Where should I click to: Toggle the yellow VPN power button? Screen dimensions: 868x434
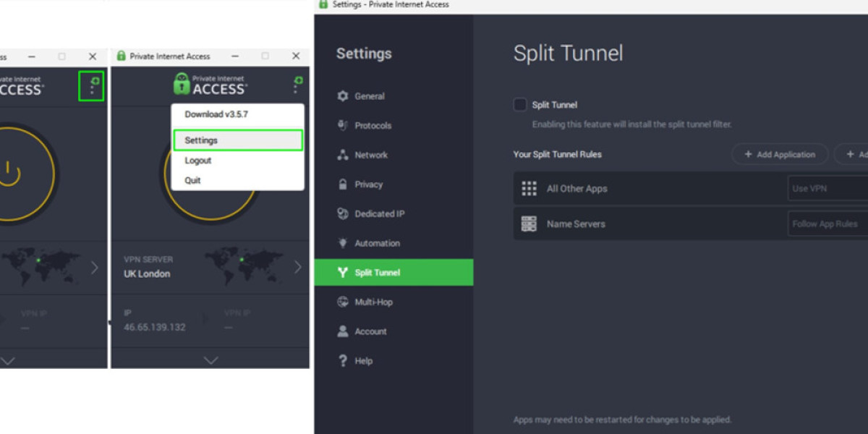(9, 174)
